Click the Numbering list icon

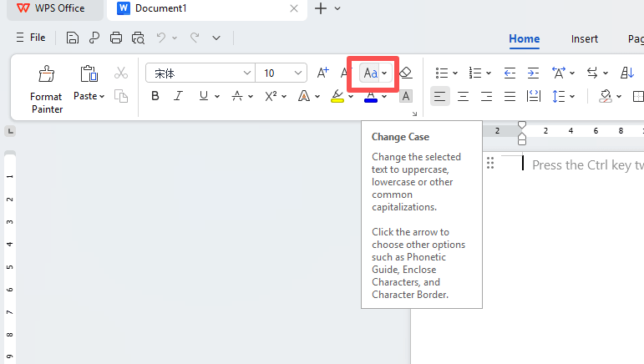(474, 73)
